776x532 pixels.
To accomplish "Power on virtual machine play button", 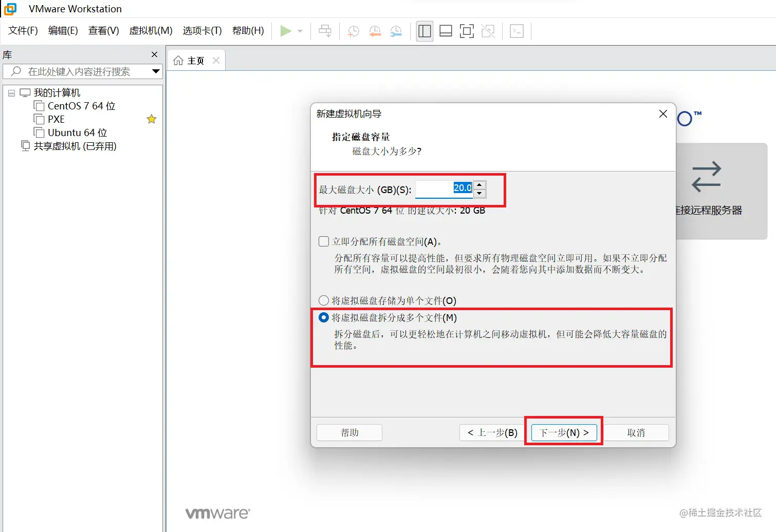I will tap(286, 31).
